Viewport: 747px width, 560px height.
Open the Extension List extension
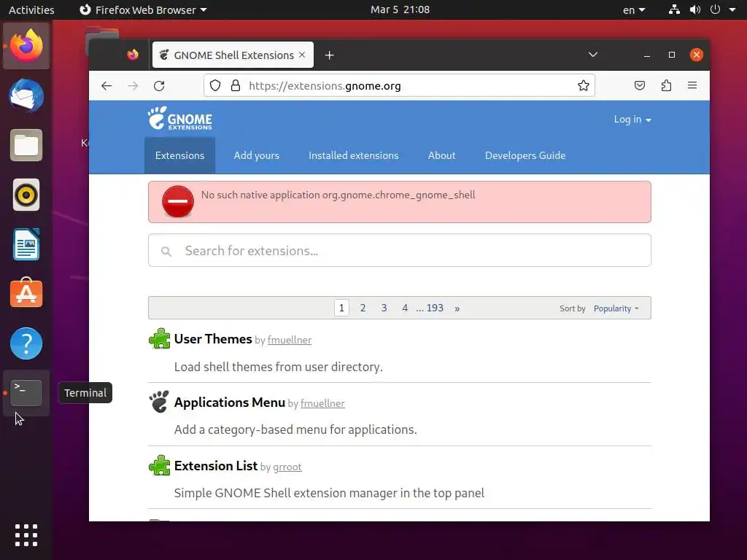click(216, 466)
